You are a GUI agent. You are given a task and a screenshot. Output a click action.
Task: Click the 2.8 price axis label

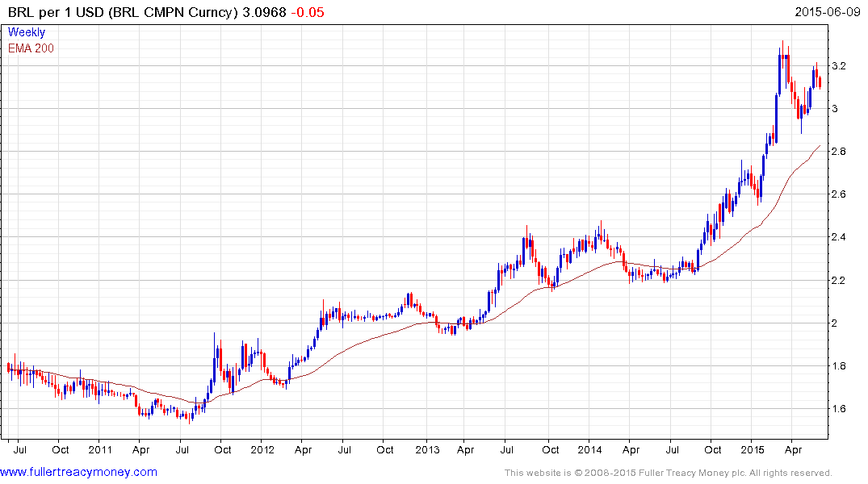click(839, 151)
